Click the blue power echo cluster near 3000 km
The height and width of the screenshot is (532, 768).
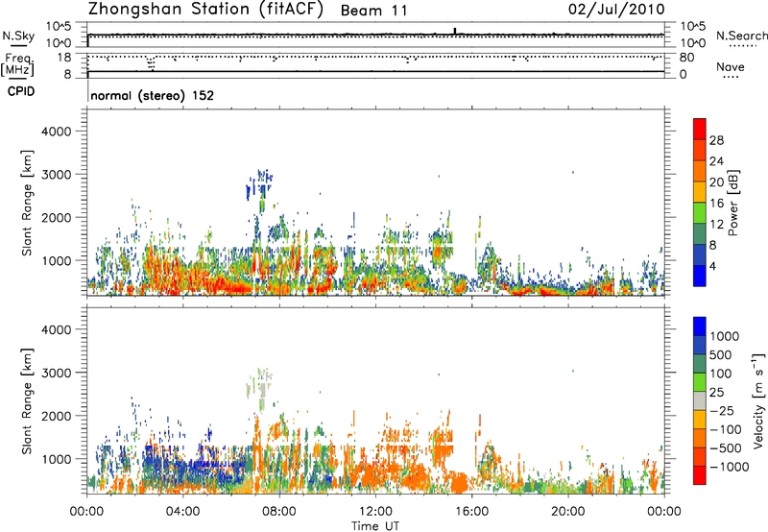(x=259, y=185)
